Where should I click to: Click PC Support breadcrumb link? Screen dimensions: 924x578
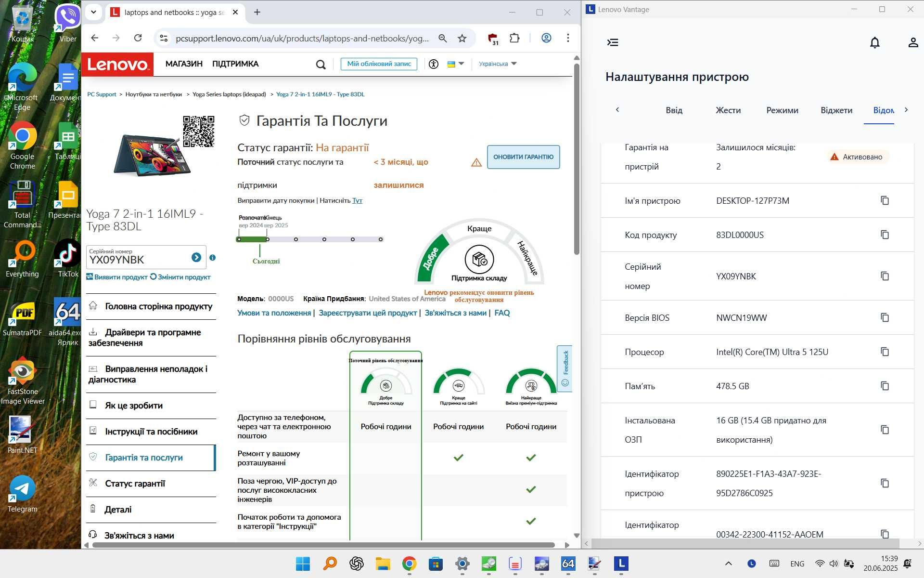click(x=102, y=94)
